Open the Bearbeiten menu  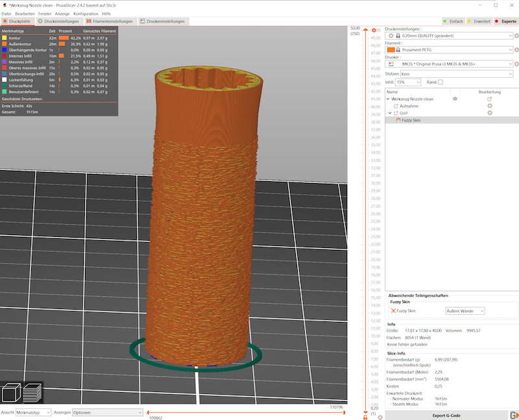coord(25,14)
